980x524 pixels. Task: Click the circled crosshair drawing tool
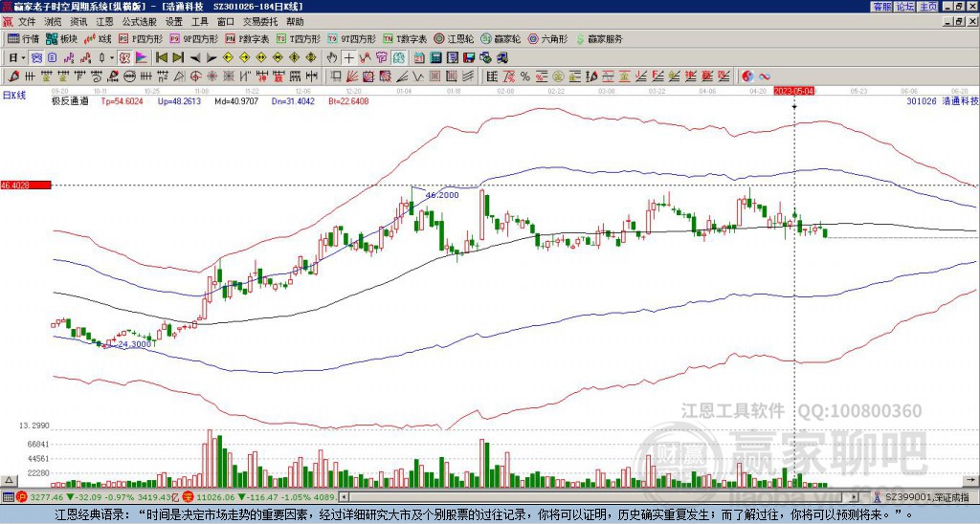[x=195, y=76]
